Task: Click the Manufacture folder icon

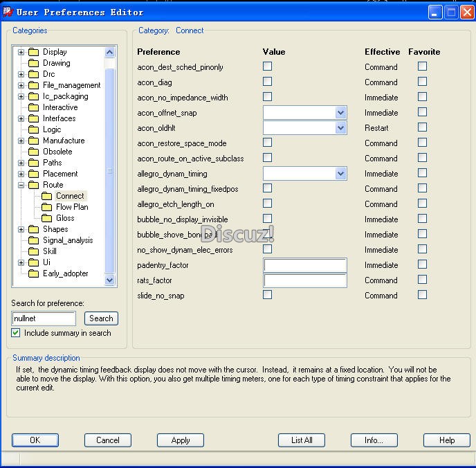Action: [x=34, y=141]
